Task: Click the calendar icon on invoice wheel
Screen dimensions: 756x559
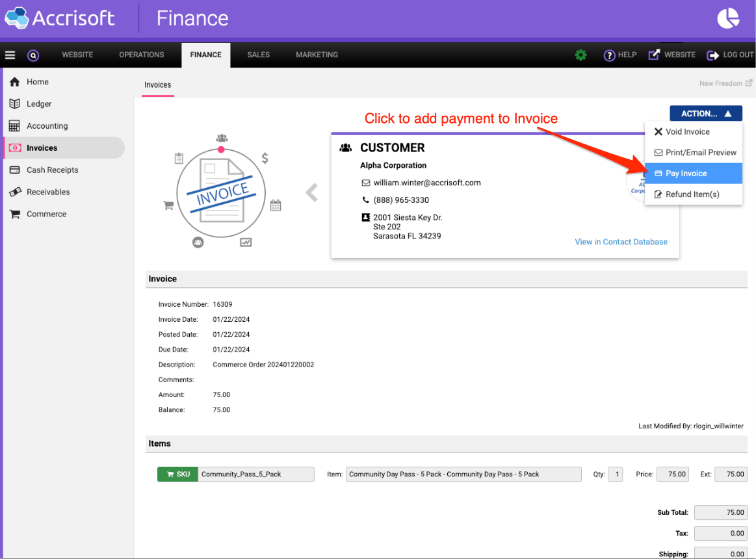Action: (276, 205)
